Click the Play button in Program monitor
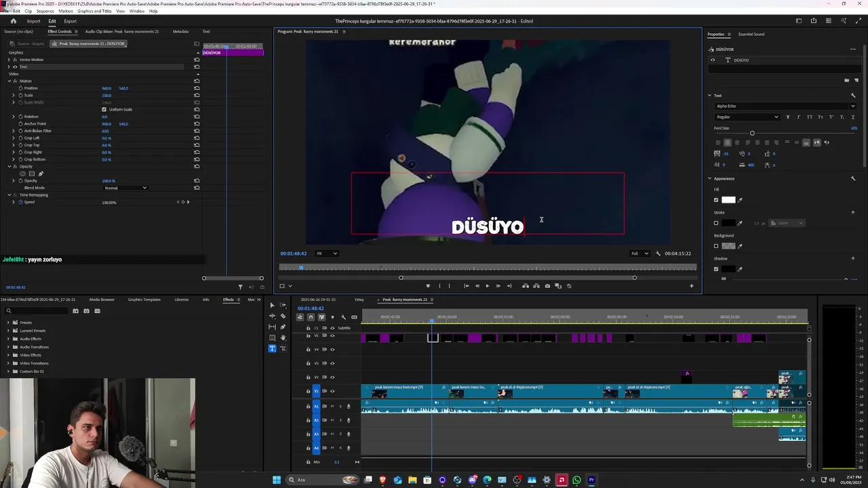Image resolution: width=868 pixels, height=488 pixels. [x=488, y=286]
